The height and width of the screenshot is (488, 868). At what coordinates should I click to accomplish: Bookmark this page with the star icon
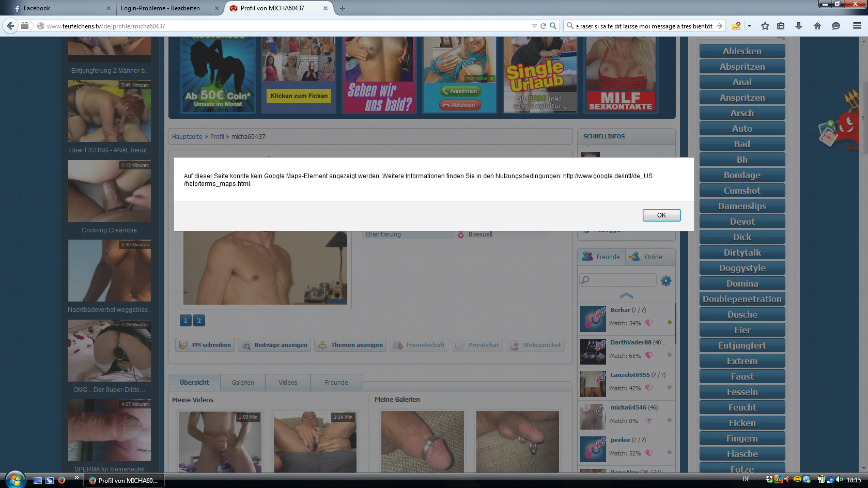click(765, 26)
